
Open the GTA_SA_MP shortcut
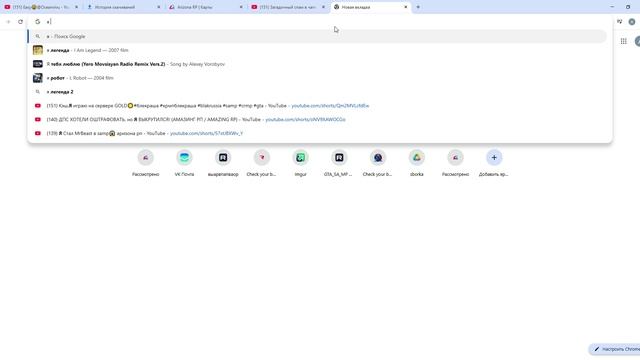[x=339, y=162]
